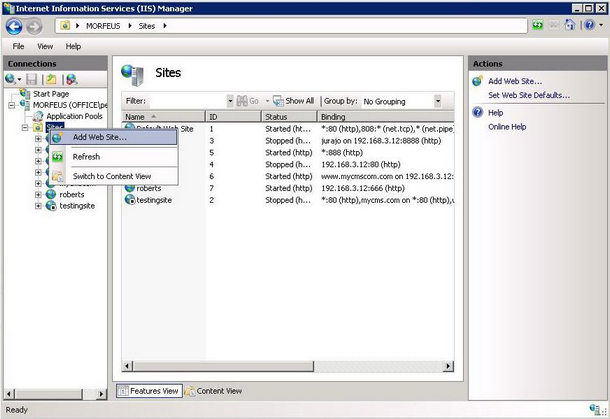Screen dimensions: 610x419
Task: Switch to the Features View tab
Action: click(149, 391)
